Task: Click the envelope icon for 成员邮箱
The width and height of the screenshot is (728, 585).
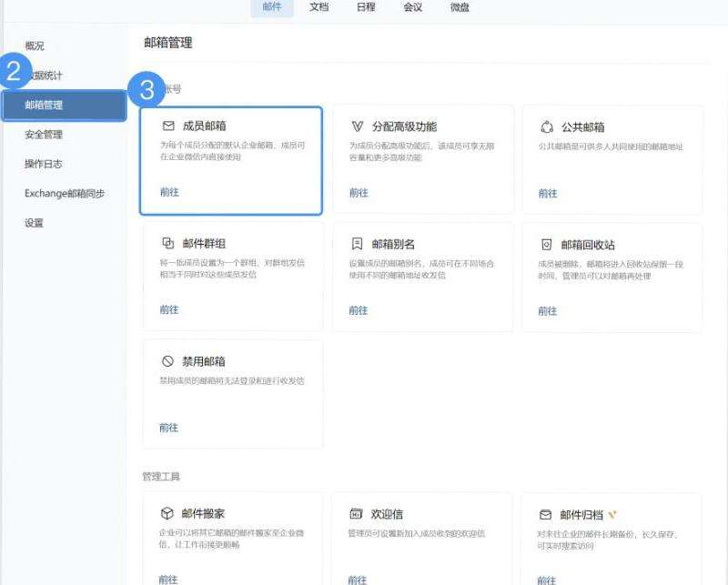Action: (167, 126)
